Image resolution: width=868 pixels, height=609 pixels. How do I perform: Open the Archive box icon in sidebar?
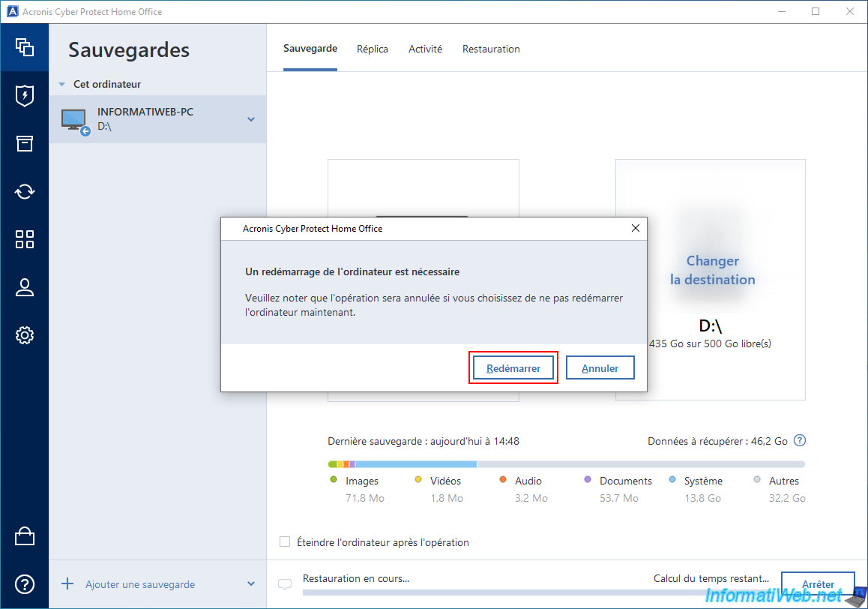(x=24, y=143)
